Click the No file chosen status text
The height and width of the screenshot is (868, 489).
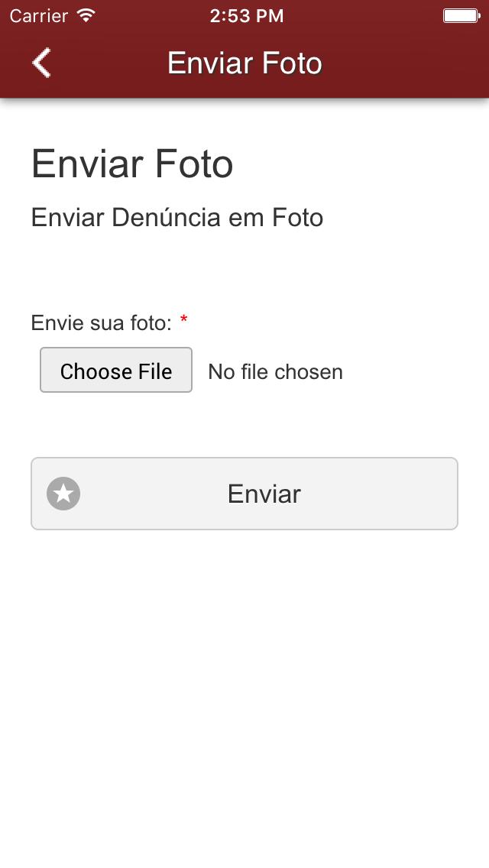tap(275, 371)
